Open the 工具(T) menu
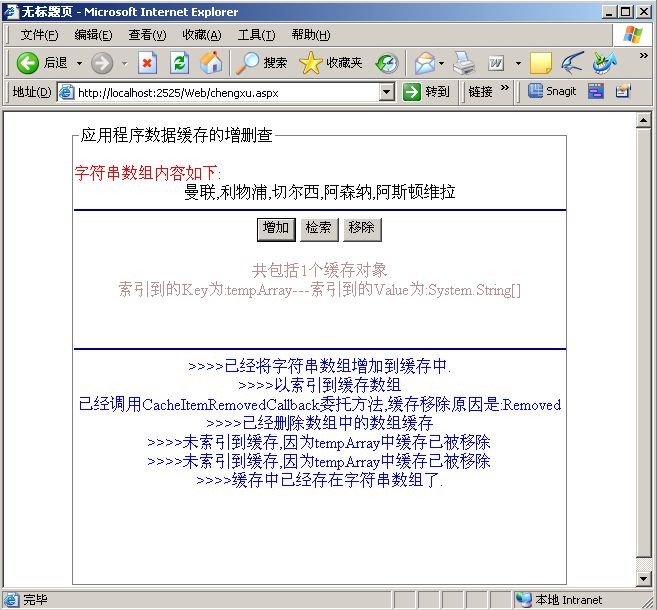657x610 pixels. point(256,35)
